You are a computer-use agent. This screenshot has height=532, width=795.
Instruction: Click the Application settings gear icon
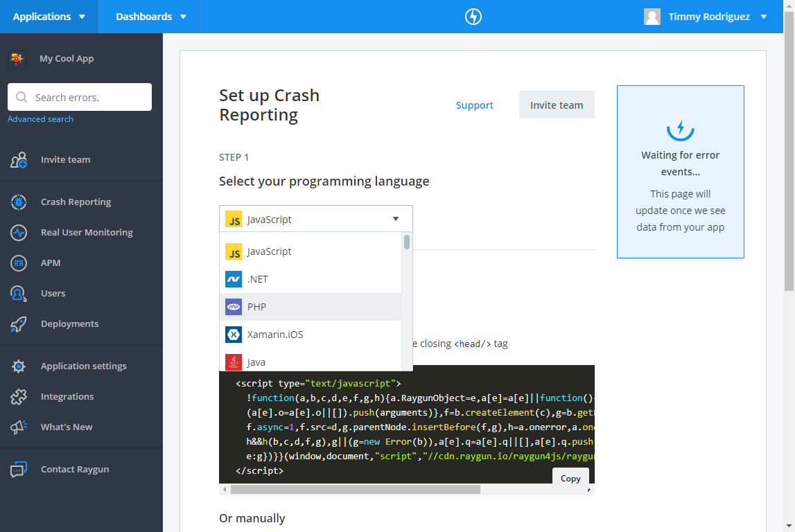(x=19, y=366)
